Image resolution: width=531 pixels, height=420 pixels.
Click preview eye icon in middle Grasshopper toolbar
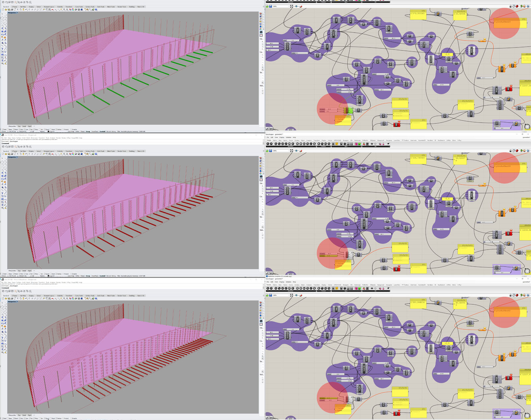coord(296,151)
